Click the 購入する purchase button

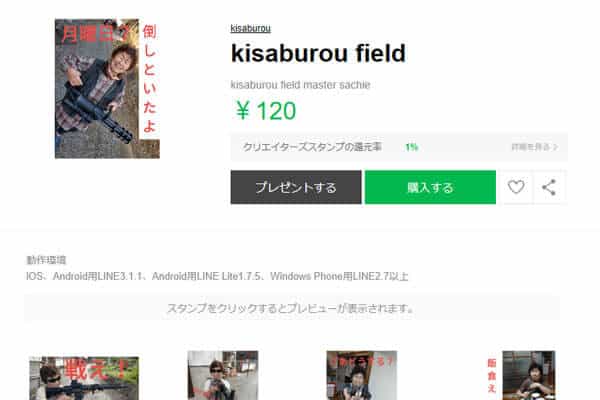click(430, 187)
